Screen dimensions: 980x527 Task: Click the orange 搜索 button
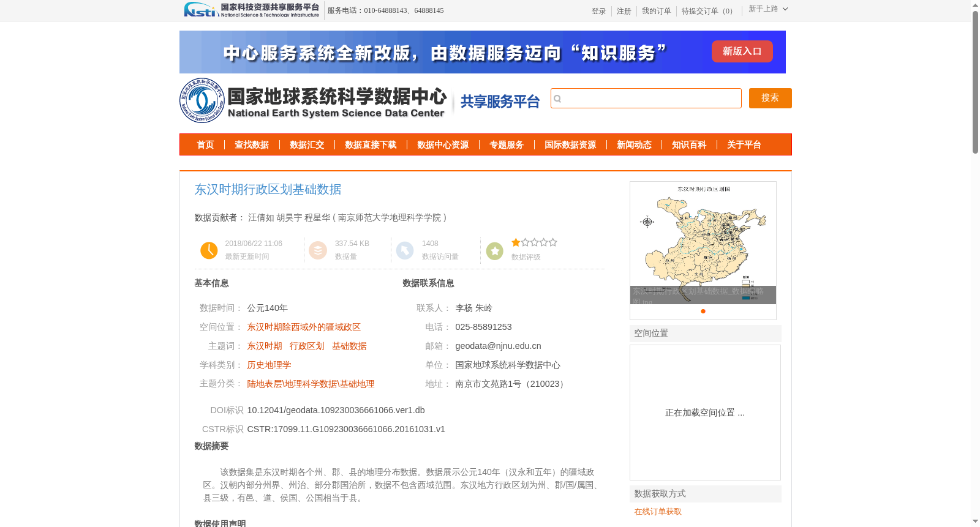click(770, 98)
